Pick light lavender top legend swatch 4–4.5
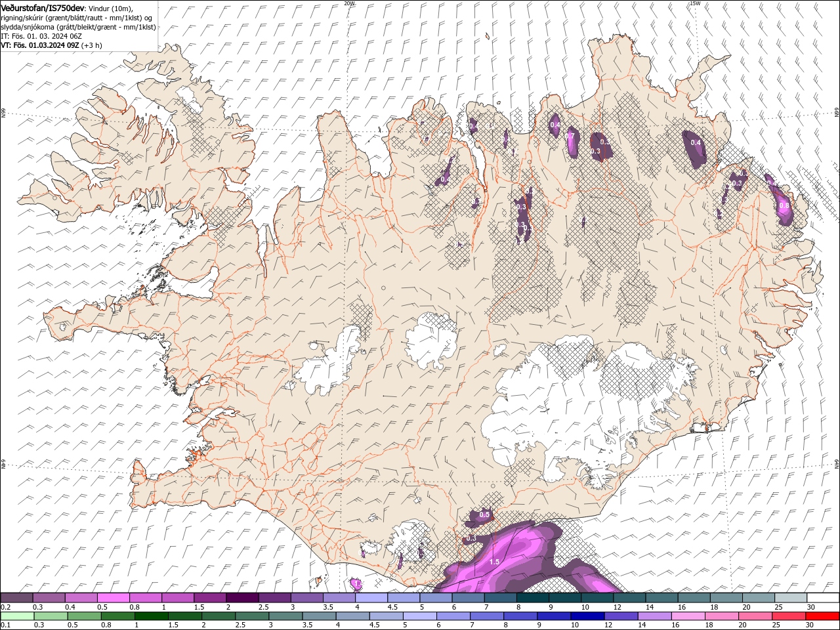This screenshot has width=840, height=630. click(371, 598)
